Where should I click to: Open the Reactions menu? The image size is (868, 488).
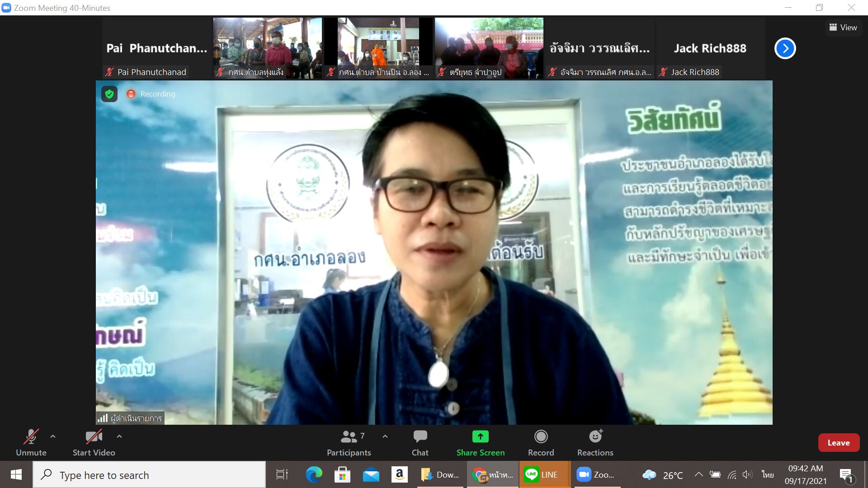click(595, 443)
